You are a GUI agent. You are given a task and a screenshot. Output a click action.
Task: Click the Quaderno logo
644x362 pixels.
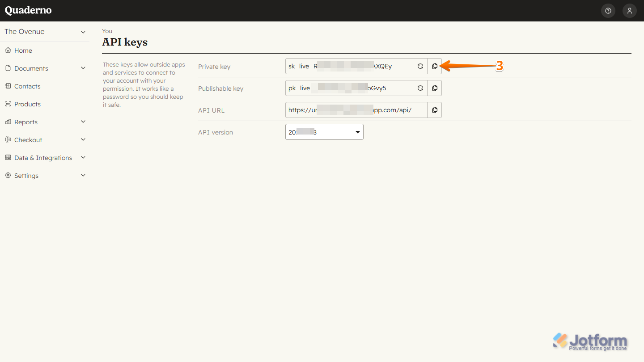coord(28,10)
